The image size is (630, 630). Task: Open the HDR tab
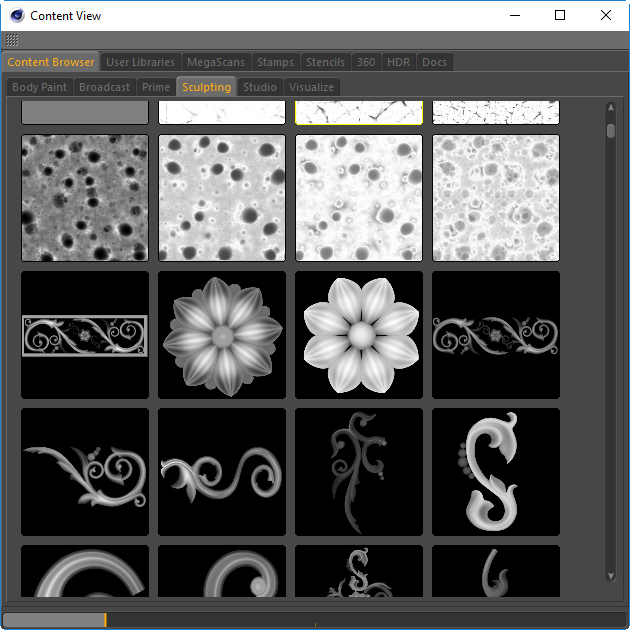pos(399,62)
